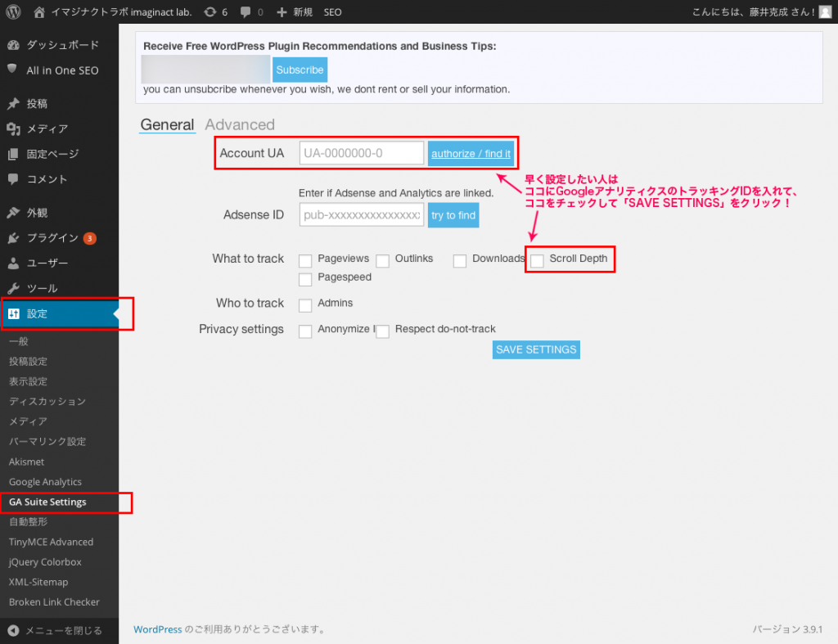Screen dimensions: 838x644
Task: Enable Respect do-not-track checkbox
Action: [383, 331]
